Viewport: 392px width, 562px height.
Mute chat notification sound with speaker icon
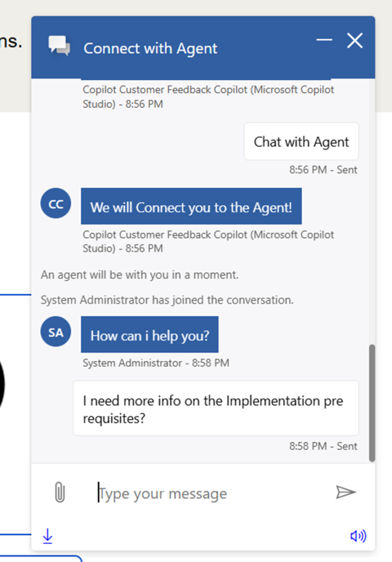coord(358,536)
